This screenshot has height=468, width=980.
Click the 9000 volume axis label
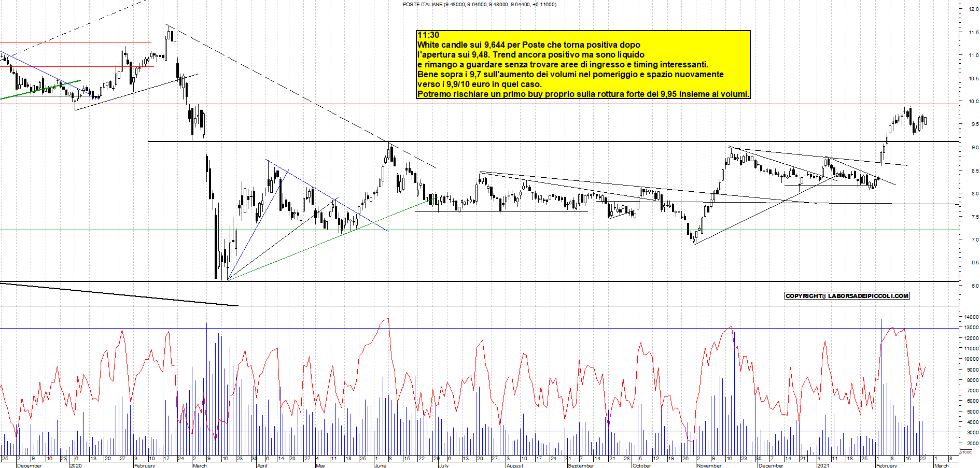tap(973, 370)
